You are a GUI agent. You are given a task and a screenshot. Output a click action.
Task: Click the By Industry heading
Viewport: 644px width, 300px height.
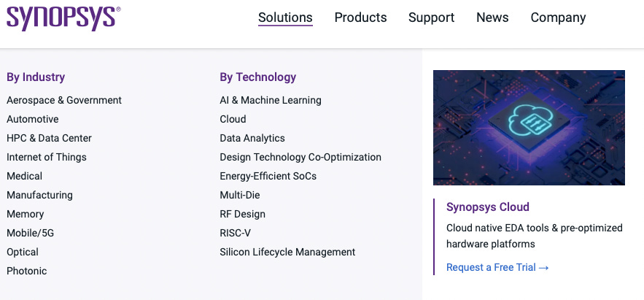(36, 77)
